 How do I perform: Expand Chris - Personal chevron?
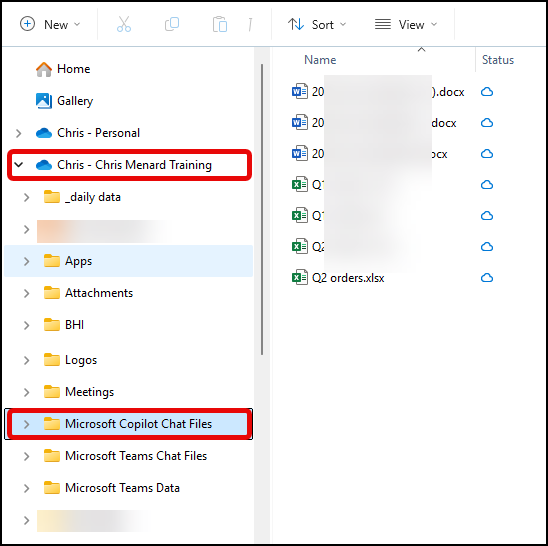coord(19,133)
